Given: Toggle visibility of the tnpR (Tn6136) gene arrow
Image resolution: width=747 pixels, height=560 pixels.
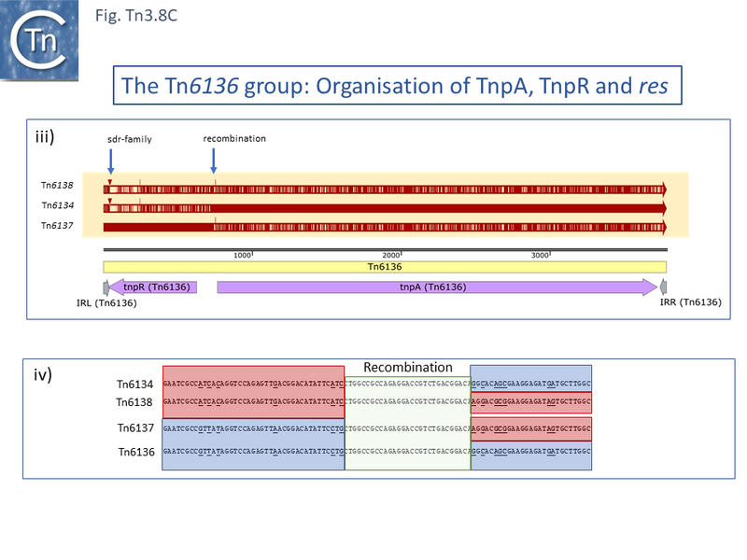Looking at the screenshot, I should point(152,287).
